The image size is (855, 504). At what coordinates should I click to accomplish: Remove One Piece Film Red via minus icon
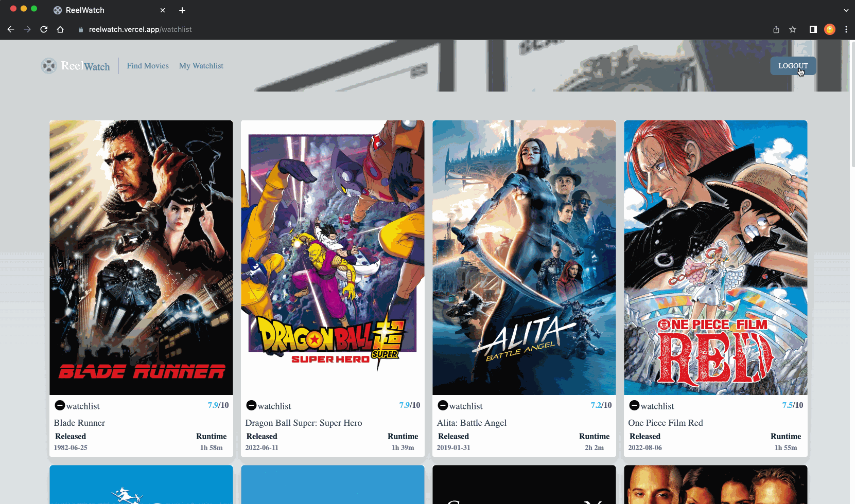(x=634, y=405)
